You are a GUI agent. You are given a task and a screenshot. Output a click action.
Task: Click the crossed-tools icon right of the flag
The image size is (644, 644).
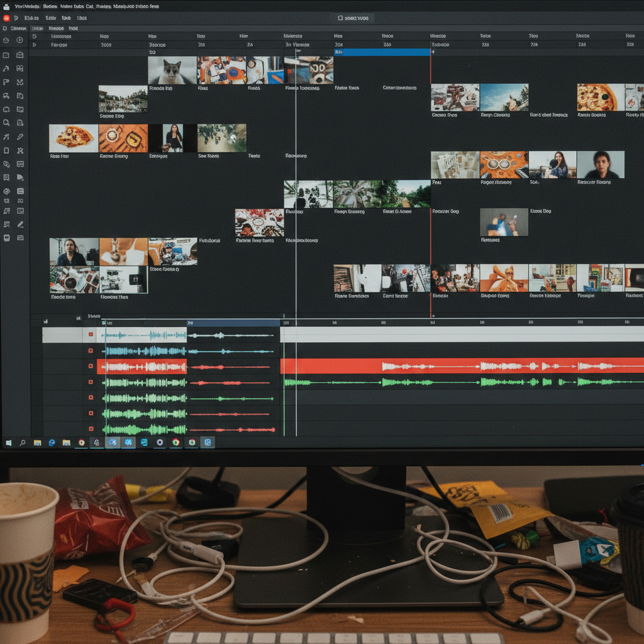19,82
